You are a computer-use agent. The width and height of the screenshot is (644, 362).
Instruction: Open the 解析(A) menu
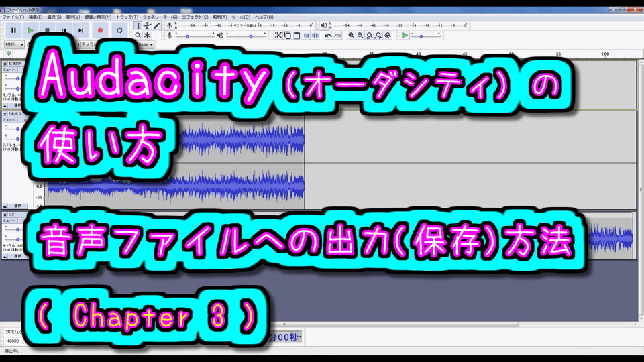220,17
